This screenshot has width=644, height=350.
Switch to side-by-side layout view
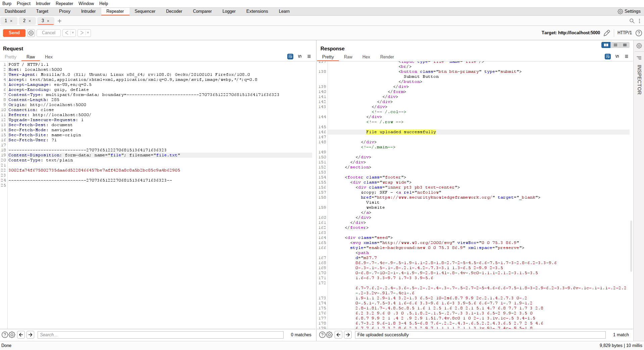(x=606, y=45)
